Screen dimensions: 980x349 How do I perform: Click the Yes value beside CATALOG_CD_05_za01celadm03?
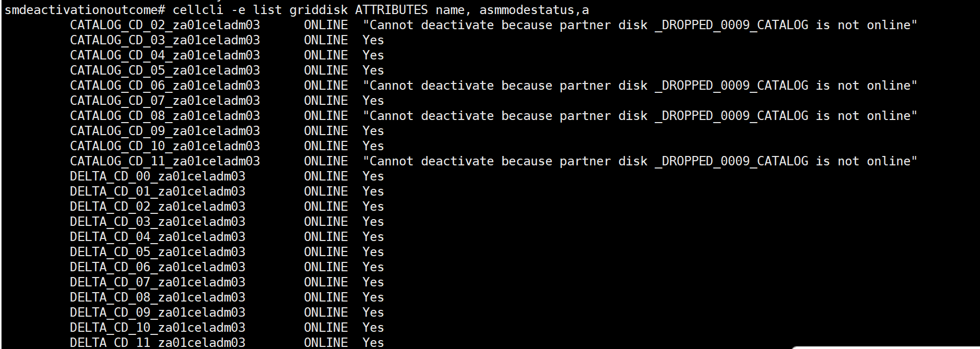pos(373,70)
